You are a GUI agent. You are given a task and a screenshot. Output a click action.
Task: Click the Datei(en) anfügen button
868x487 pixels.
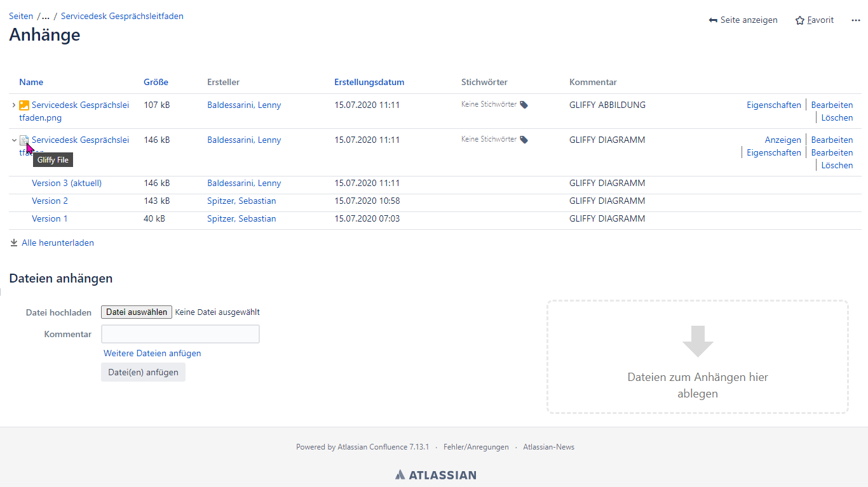pos(143,372)
